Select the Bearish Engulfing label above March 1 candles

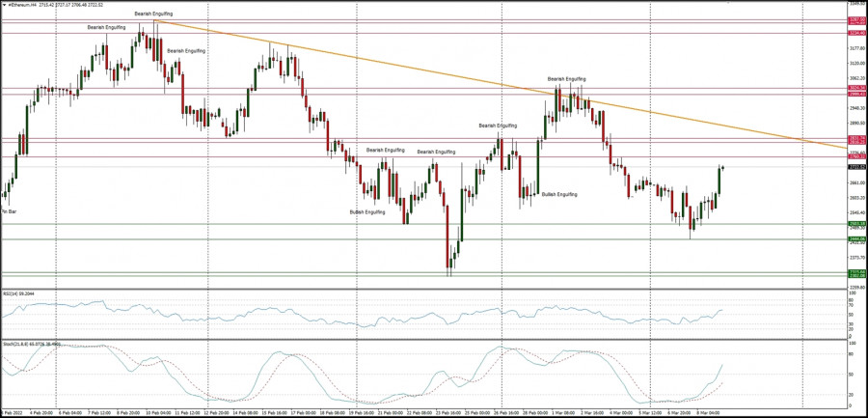566,78
